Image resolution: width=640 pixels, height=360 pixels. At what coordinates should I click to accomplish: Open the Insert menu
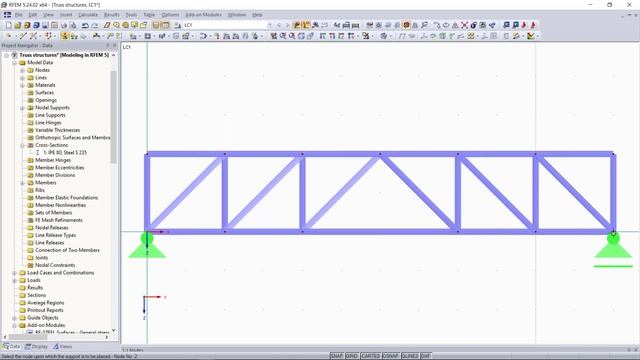click(x=66, y=15)
